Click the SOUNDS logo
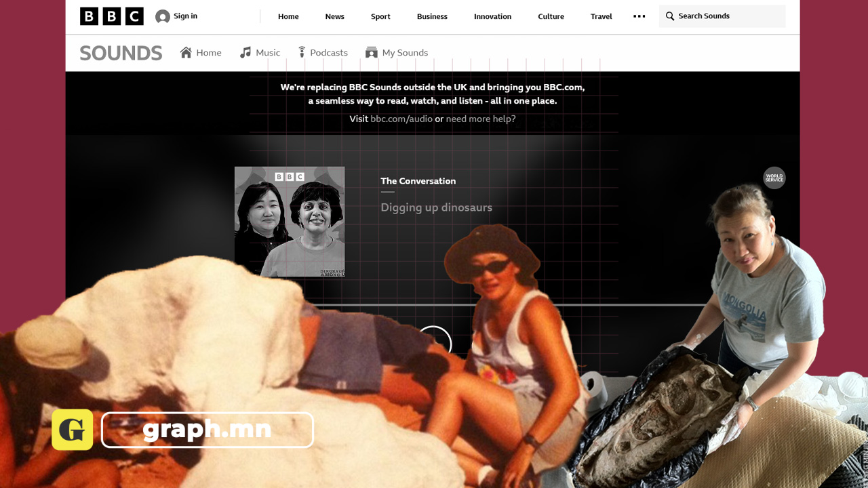The width and height of the screenshot is (868, 488). tap(121, 53)
